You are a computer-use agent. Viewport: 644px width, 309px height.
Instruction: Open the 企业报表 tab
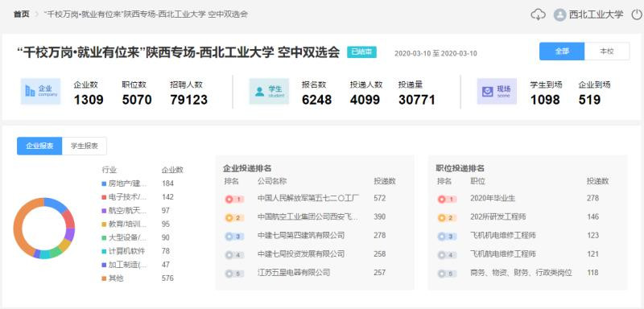click(x=39, y=146)
